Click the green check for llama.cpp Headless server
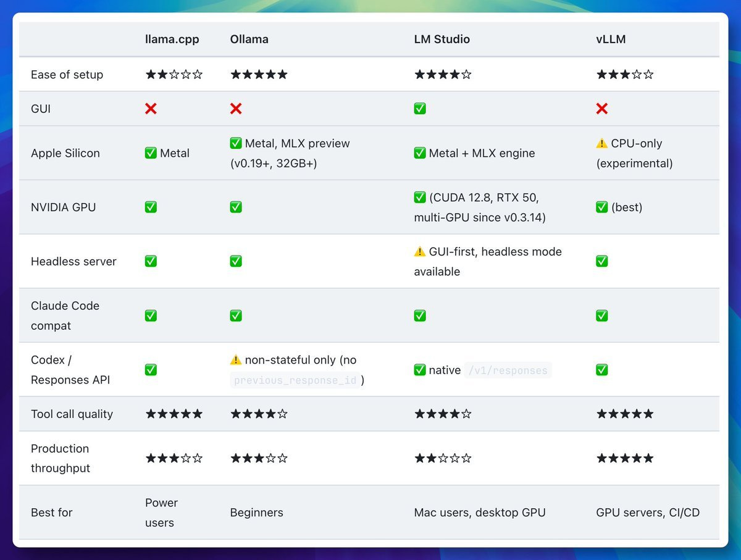 tap(151, 261)
